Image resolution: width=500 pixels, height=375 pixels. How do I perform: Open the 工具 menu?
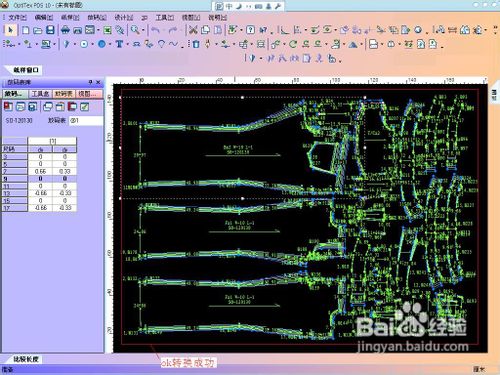point(165,18)
